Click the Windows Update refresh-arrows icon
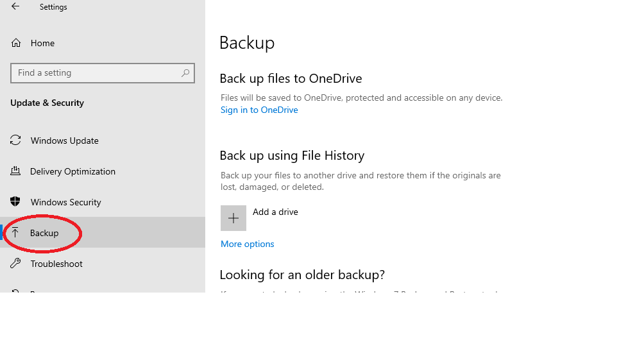The width and height of the screenshot is (644, 358). (x=15, y=140)
